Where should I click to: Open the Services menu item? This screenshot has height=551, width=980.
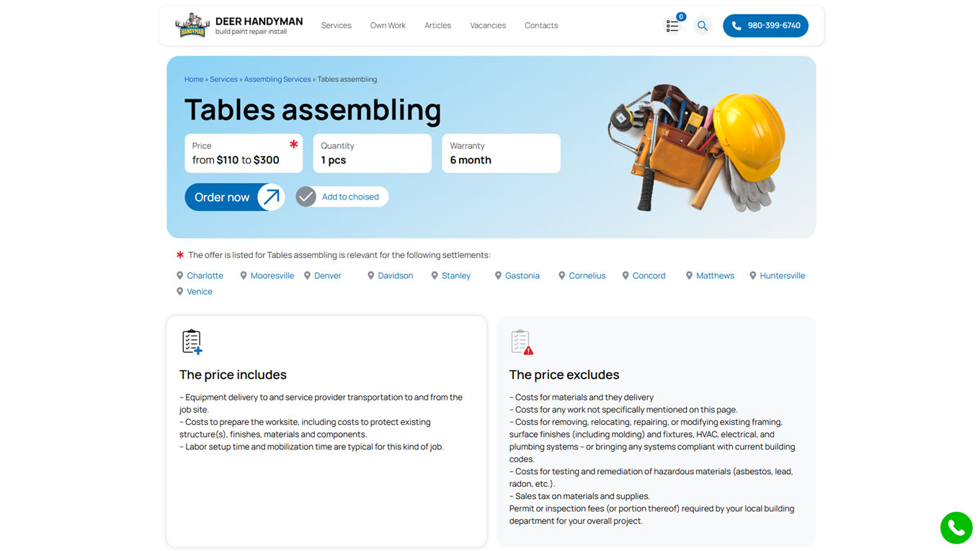(337, 25)
